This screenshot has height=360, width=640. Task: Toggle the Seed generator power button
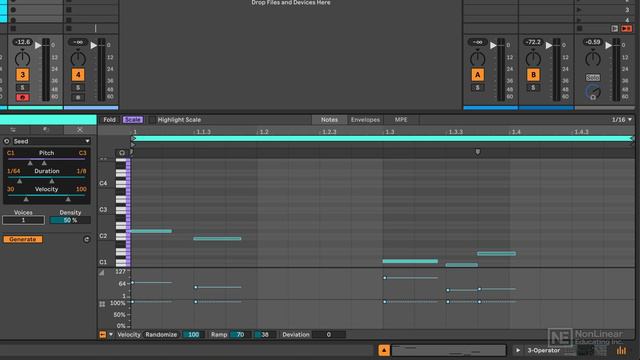6,141
